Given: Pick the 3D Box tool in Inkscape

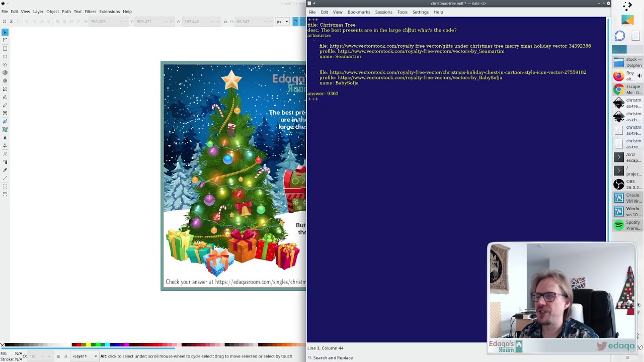Looking at the screenshot, I should point(5,72).
